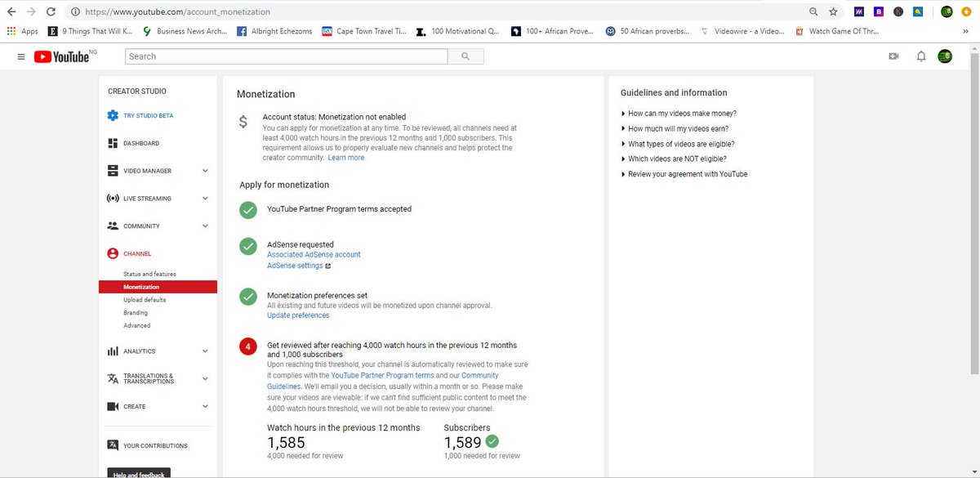Open the 100 Motivational Q... bookmark
The height and width of the screenshot is (478, 980).
click(457, 31)
